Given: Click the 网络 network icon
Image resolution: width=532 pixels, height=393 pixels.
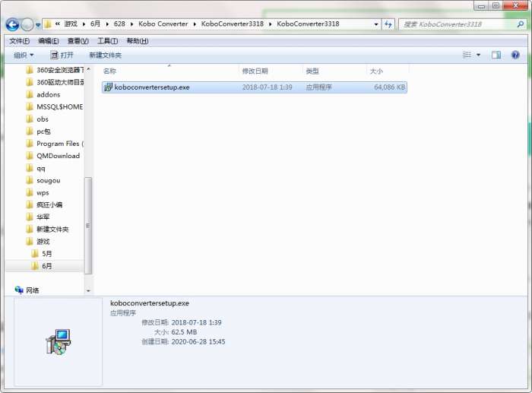Looking at the screenshot, I should coord(19,290).
